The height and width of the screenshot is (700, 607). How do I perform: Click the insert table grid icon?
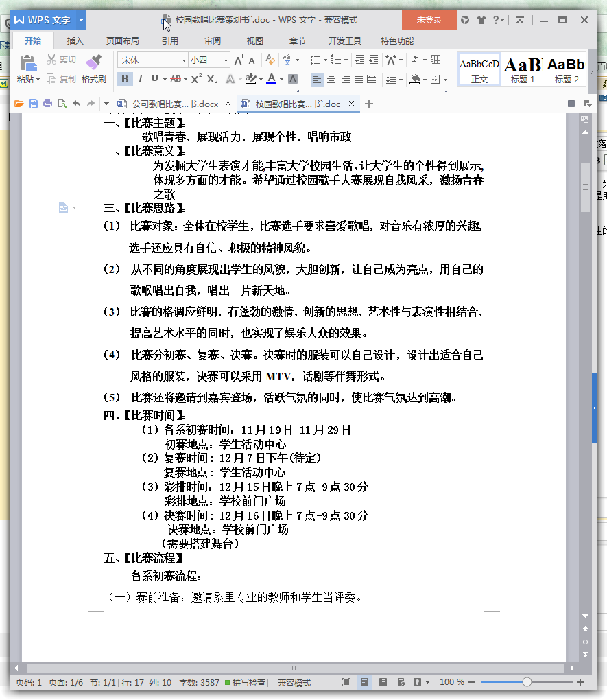tap(436, 60)
